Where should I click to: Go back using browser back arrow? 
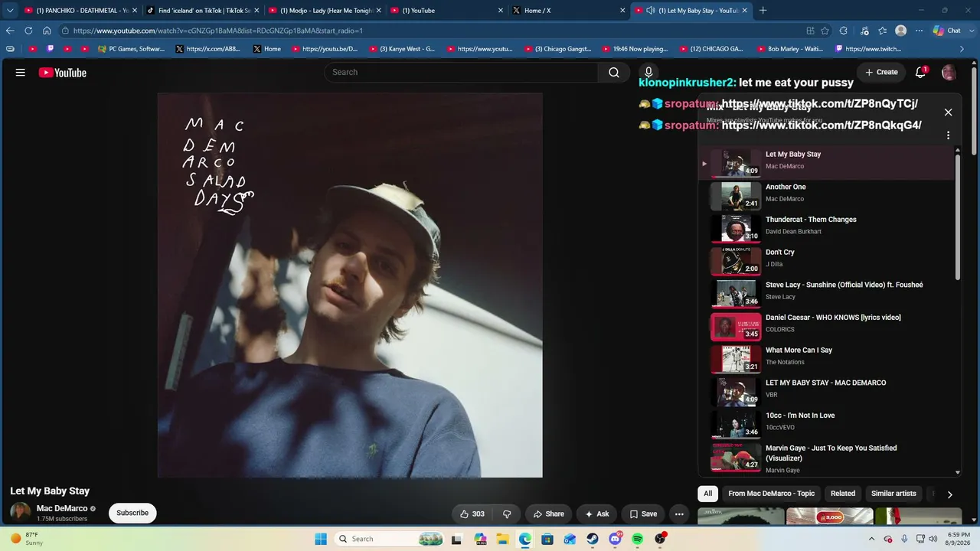click(10, 31)
